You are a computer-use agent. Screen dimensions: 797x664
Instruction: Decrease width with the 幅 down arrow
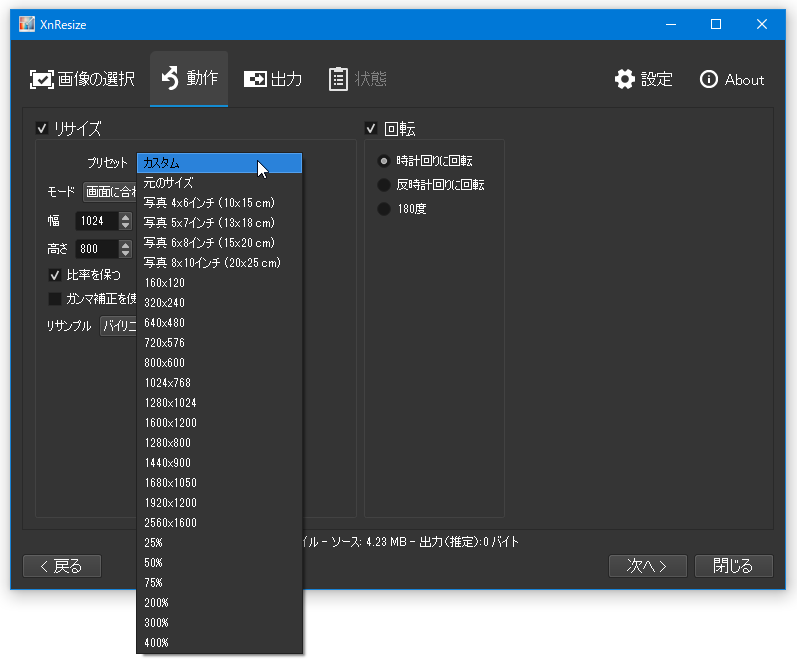pyautogui.click(x=126, y=225)
